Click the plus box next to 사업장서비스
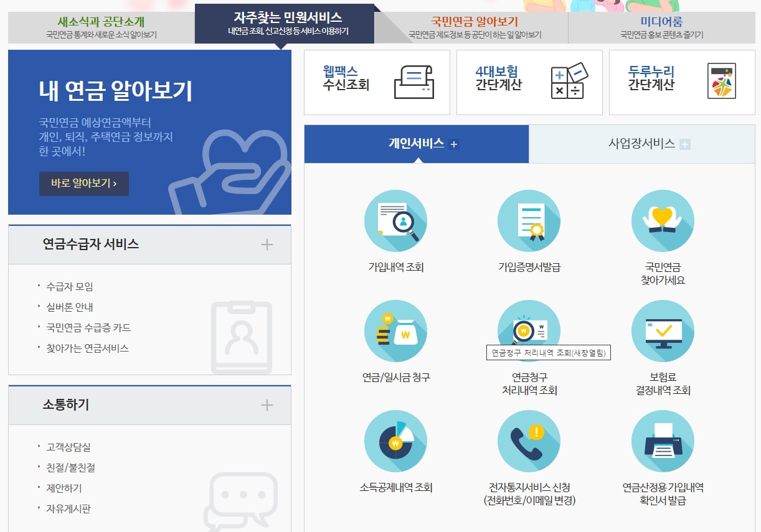This screenshot has width=761, height=532. click(685, 144)
